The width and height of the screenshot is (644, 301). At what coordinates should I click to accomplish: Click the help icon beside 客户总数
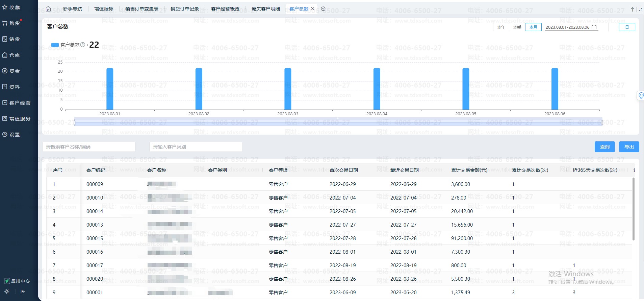[x=83, y=45]
